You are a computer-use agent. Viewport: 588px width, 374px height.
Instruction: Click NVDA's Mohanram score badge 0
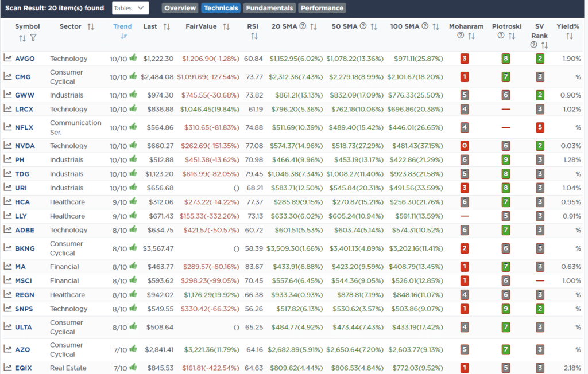point(465,146)
